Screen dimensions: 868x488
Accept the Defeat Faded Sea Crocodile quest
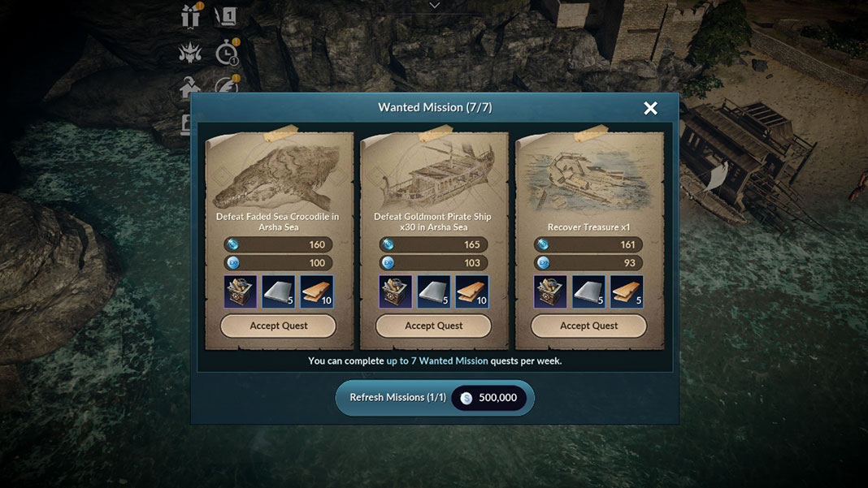point(279,326)
